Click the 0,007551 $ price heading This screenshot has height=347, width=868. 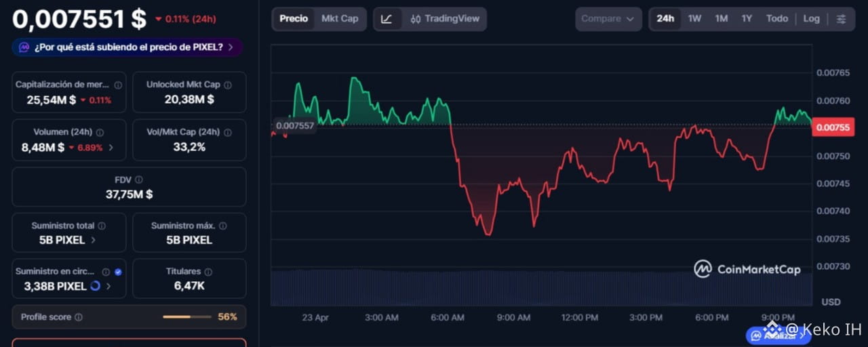point(79,18)
